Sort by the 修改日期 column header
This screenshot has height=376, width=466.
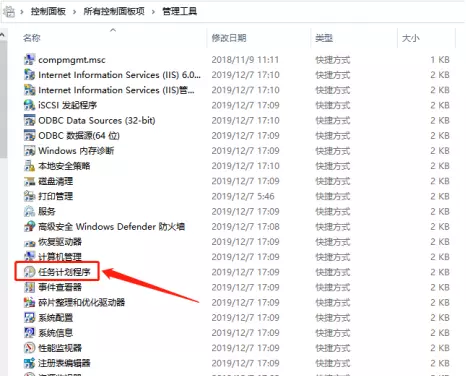pyautogui.click(x=229, y=38)
